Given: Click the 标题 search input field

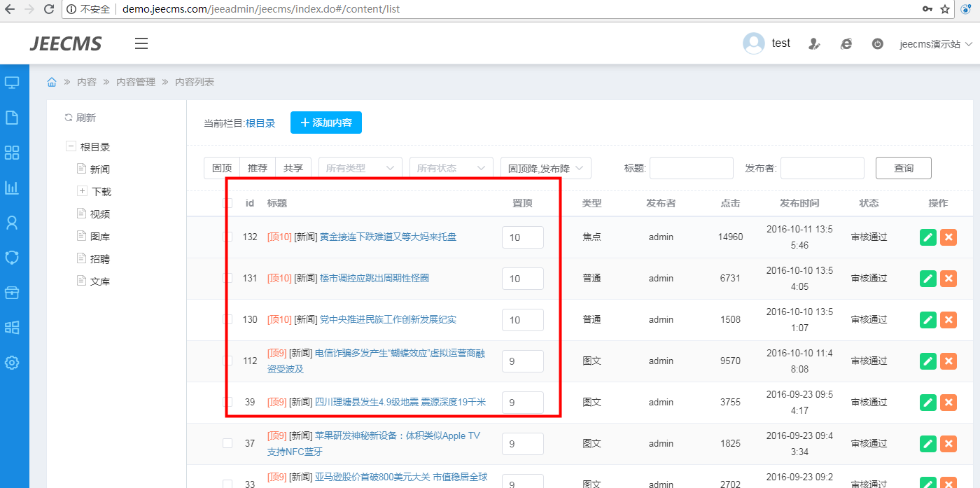Looking at the screenshot, I should 691,168.
